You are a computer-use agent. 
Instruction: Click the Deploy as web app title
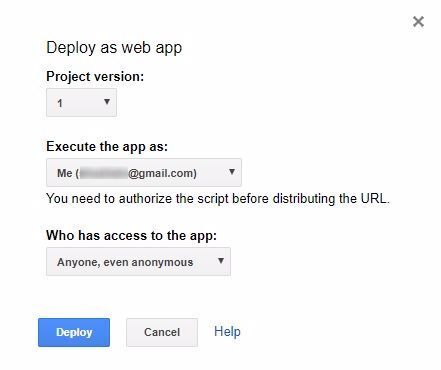point(114,48)
